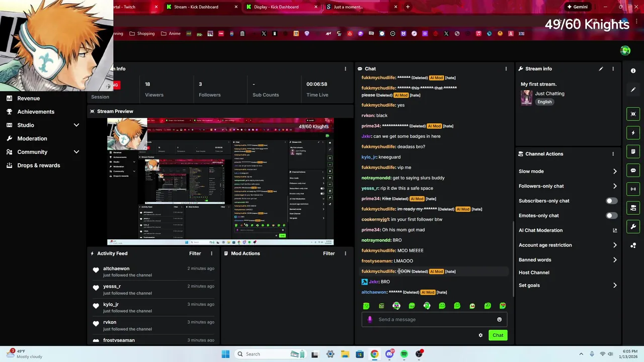The image size is (644, 362).
Task: Open Google Chrome from the taskbar
Action: [x=374, y=354]
